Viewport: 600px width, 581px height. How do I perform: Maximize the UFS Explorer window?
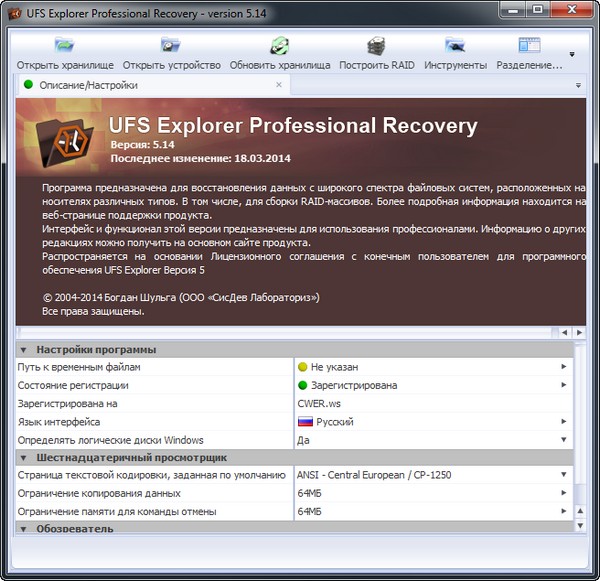click(537, 10)
